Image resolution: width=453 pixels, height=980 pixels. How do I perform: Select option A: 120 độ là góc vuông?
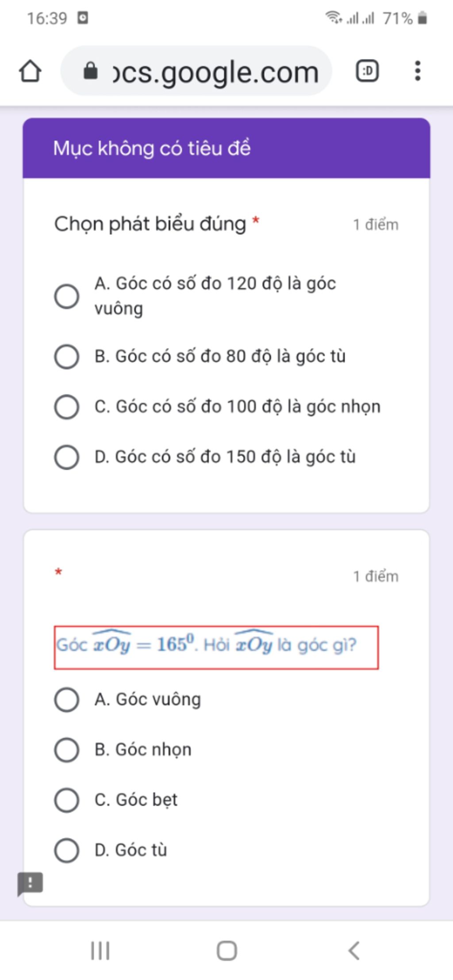click(x=67, y=296)
